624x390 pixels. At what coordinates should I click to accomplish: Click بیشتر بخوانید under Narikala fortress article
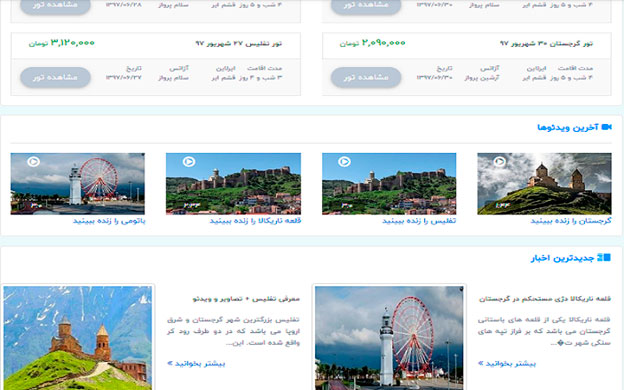tap(507, 364)
